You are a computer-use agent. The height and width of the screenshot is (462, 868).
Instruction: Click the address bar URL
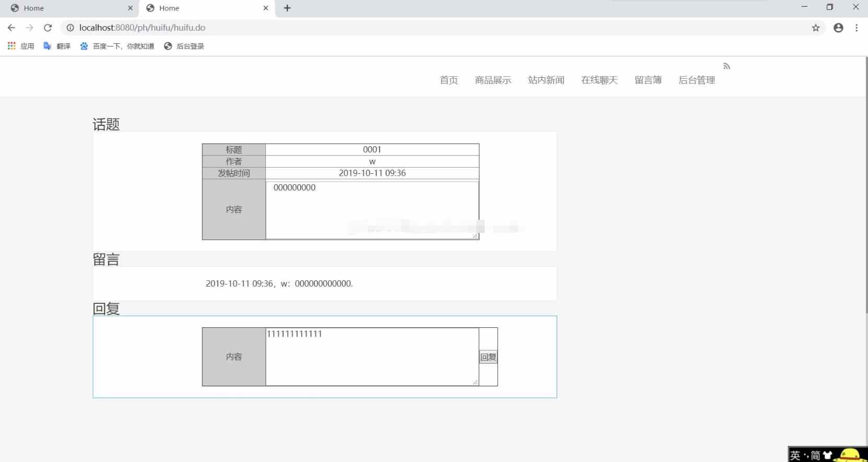pos(142,28)
